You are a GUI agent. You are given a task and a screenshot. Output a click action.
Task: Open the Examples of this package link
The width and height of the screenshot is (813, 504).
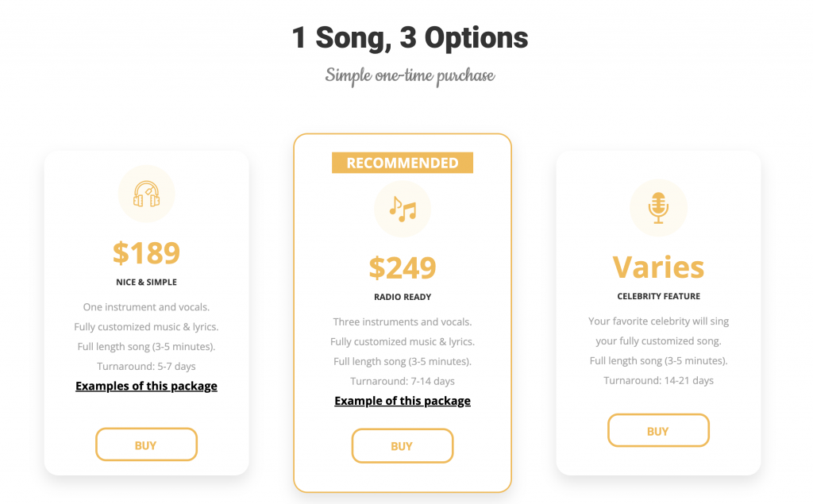(x=146, y=387)
